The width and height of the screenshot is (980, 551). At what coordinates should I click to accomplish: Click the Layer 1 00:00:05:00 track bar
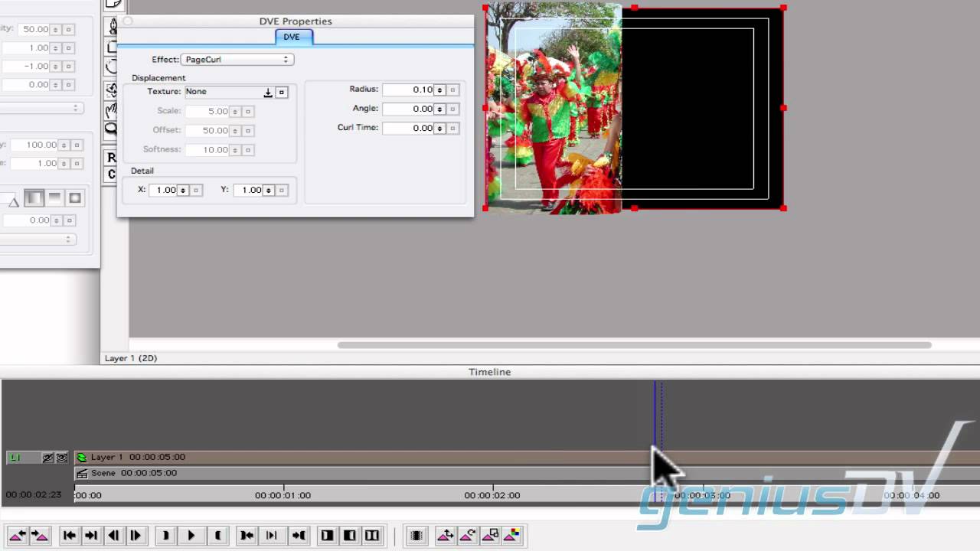click(x=528, y=458)
